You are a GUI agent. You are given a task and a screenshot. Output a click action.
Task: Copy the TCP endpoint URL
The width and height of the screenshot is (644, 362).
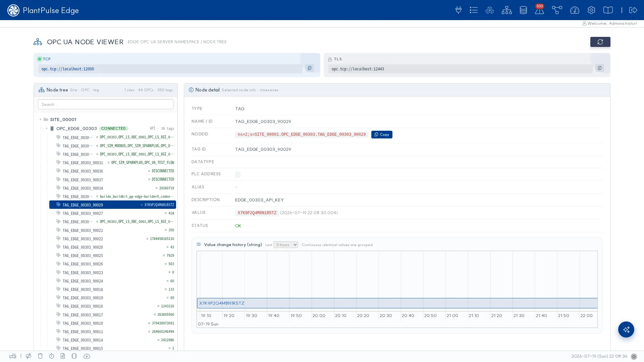(x=309, y=68)
